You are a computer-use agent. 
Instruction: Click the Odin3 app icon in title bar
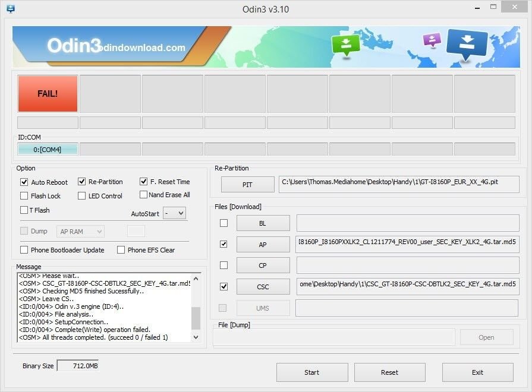pos(11,9)
